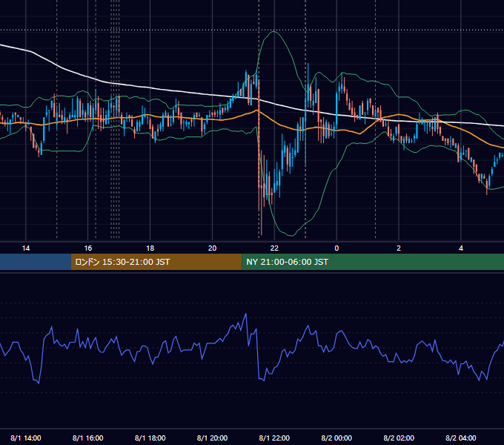Click the 2 hour label on upper time axis
This screenshot has width=504, height=445.
point(399,248)
